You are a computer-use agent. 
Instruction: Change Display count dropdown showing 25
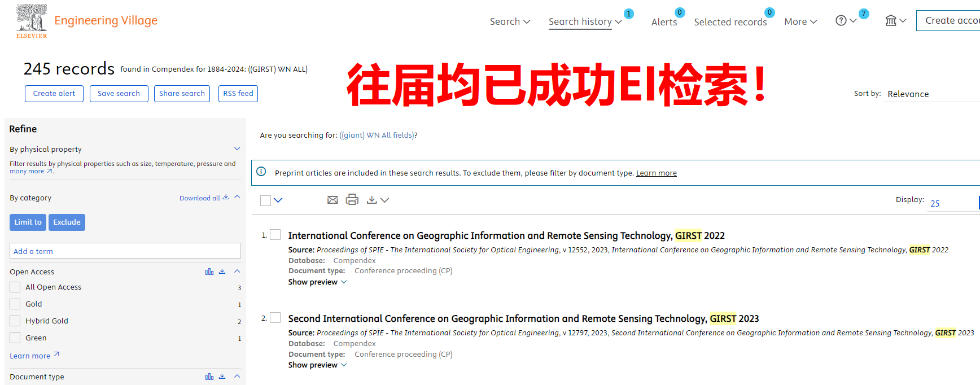coord(953,203)
